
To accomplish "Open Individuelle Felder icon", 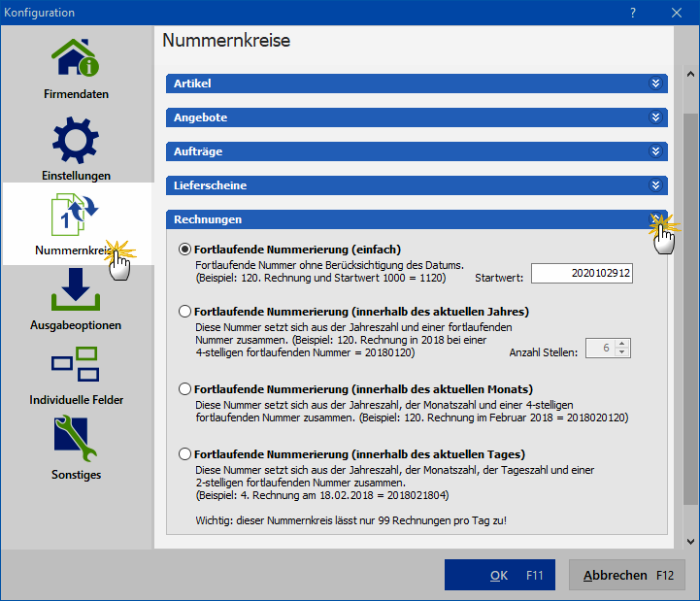I will pyautogui.click(x=76, y=366).
